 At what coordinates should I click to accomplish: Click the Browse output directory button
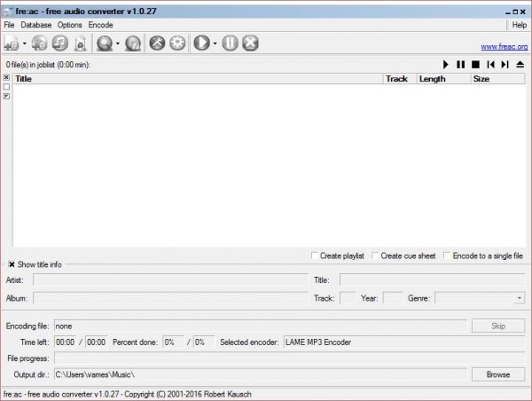[498, 374]
